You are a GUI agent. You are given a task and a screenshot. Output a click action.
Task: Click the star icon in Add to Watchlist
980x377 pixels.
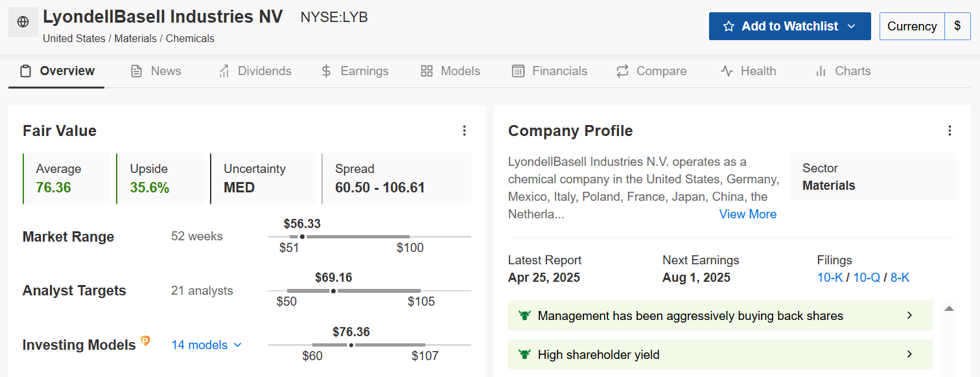click(729, 27)
